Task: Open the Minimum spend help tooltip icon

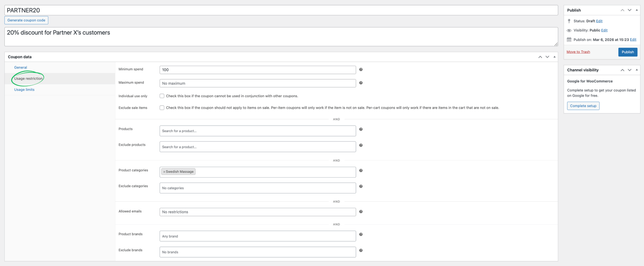Action: click(x=361, y=70)
